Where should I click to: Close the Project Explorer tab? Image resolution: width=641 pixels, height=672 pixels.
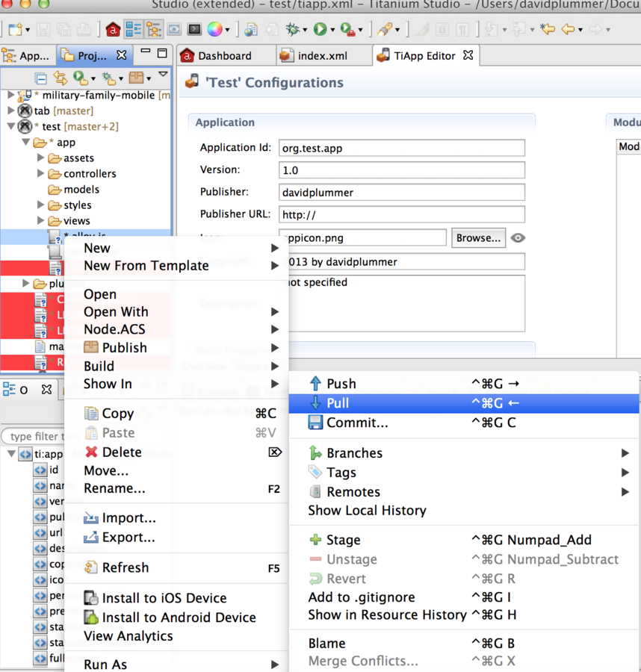tap(122, 55)
